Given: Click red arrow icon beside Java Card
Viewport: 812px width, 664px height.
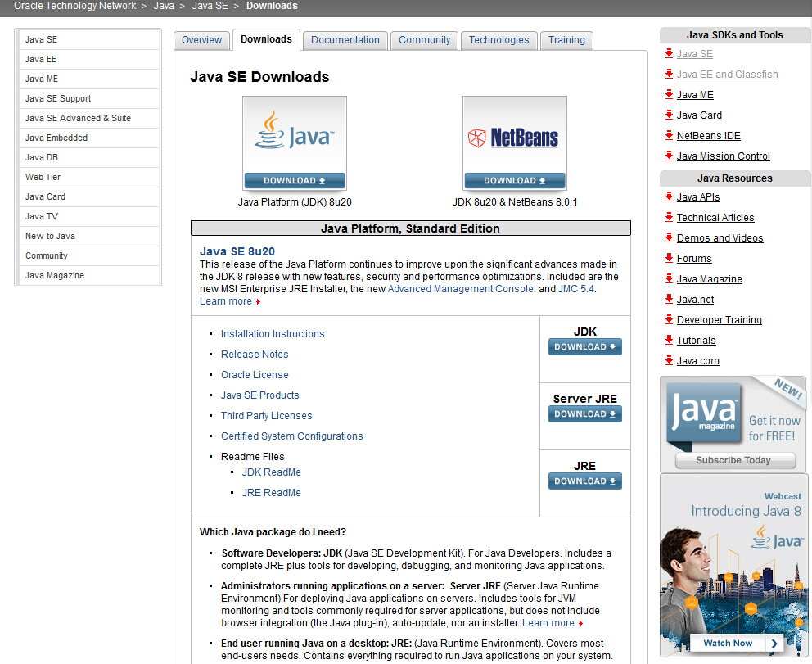Looking at the screenshot, I should [x=669, y=115].
